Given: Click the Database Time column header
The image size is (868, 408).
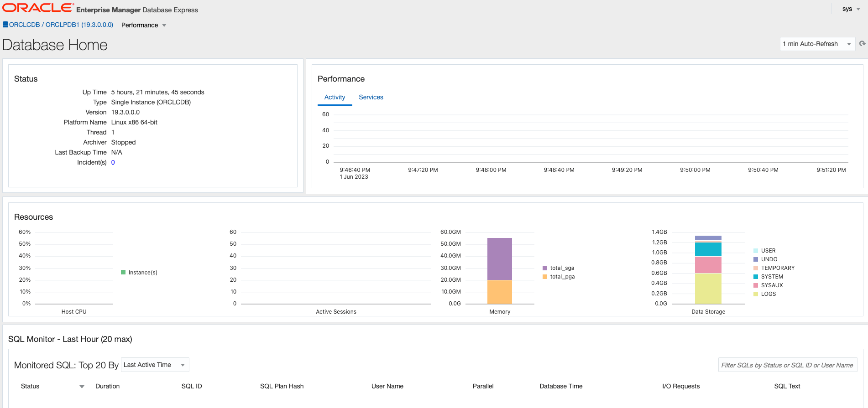Looking at the screenshot, I should click(x=561, y=386).
